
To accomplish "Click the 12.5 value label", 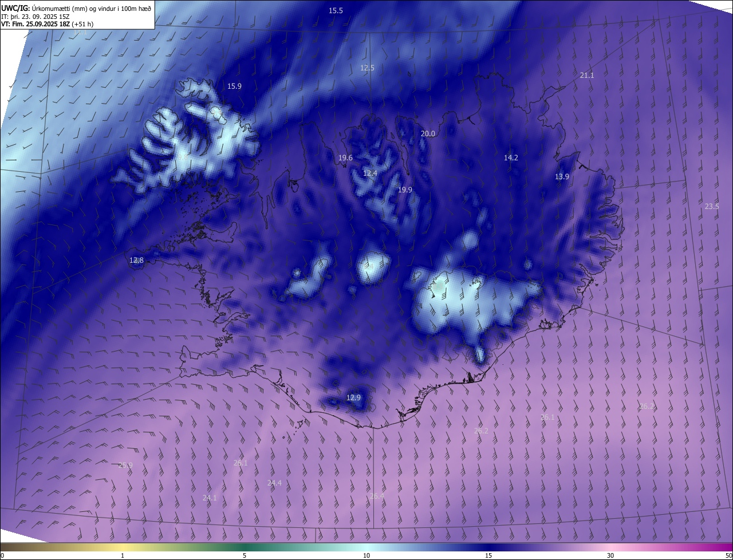I will coord(367,68).
